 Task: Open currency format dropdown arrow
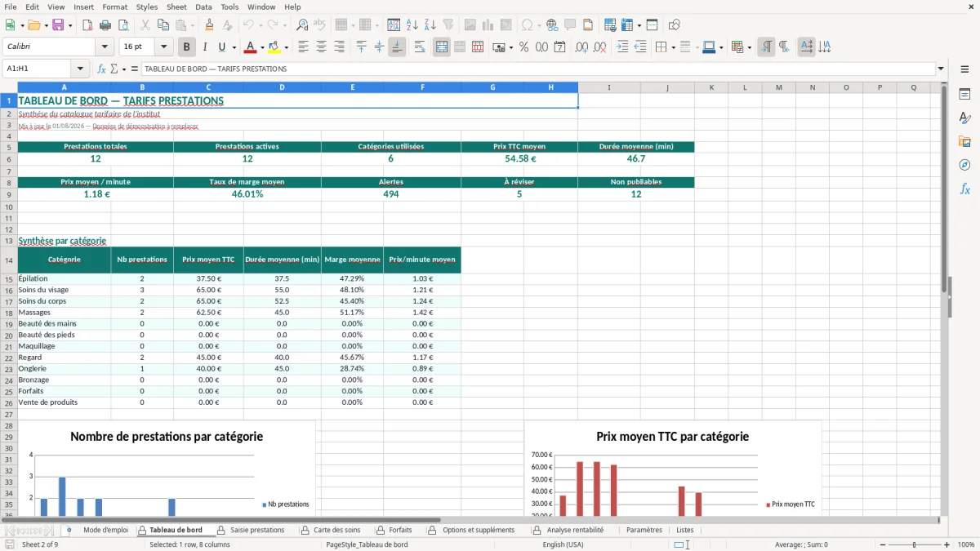510,47
